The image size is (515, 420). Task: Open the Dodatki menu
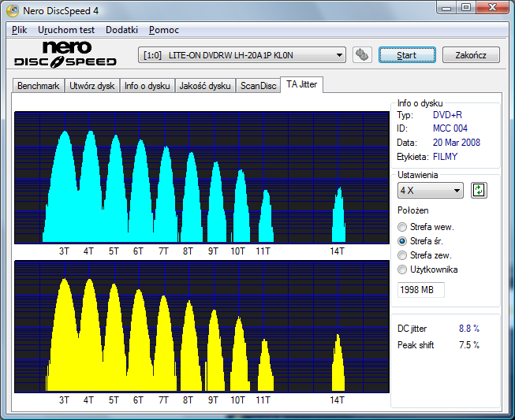[x=121, y=30]
